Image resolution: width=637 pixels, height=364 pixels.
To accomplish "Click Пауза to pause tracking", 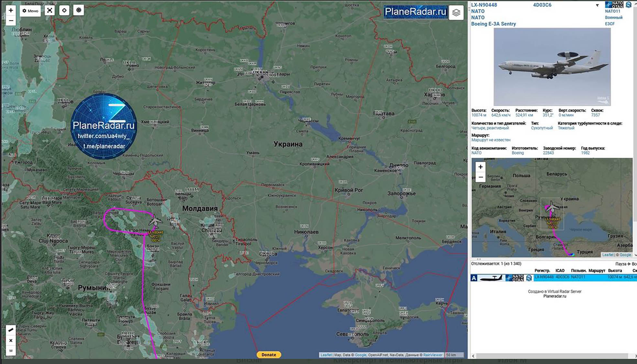I will click(621, 264).
